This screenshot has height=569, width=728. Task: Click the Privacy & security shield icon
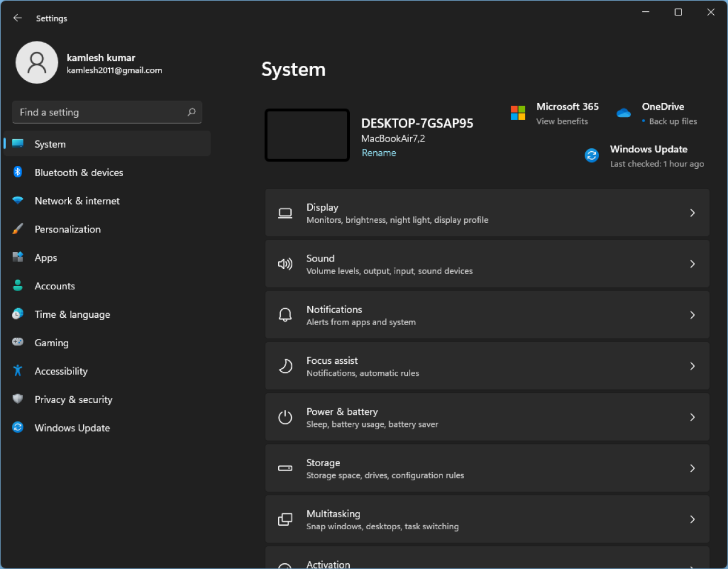18,399
